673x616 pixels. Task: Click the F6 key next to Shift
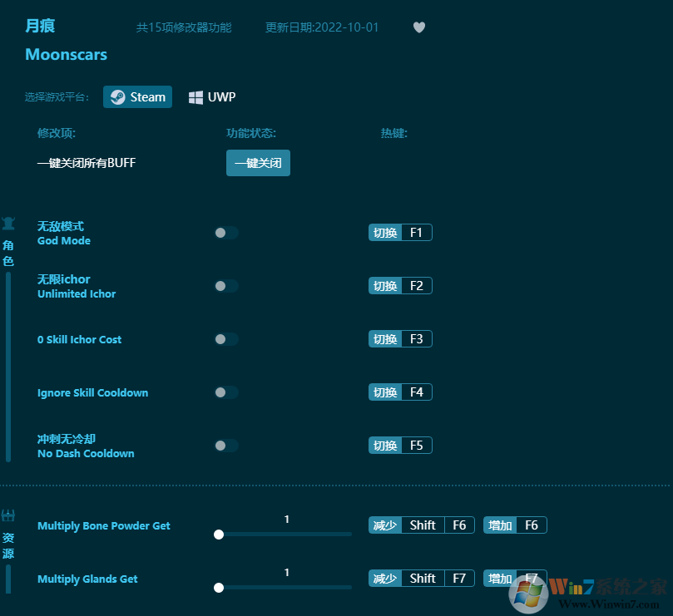point(459,525)
